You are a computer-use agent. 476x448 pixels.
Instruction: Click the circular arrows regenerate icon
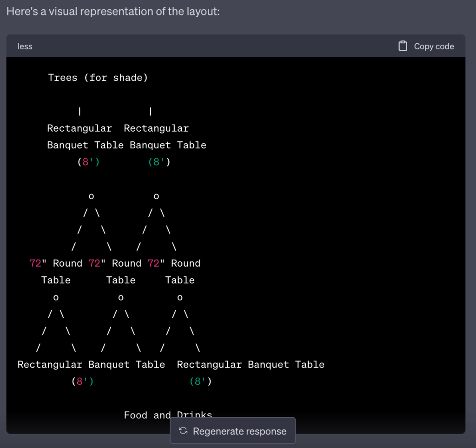tap(183, 431)
